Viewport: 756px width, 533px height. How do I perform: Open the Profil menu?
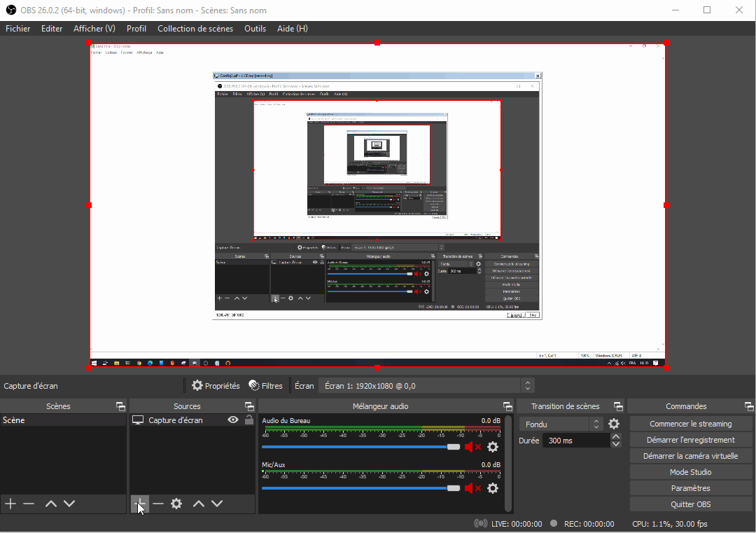coord(136,29)
